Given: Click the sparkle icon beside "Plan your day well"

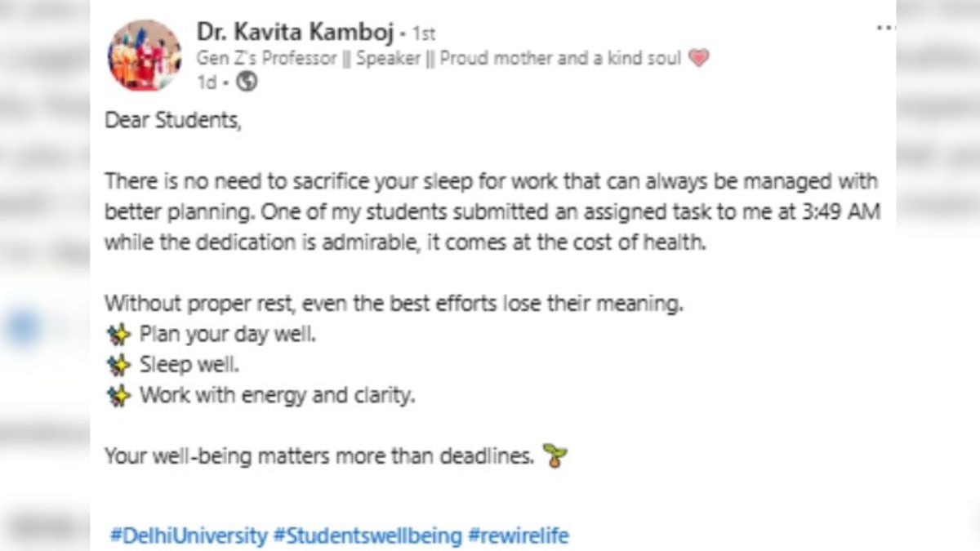Looking at the screenshot, I should pos(119,335).
